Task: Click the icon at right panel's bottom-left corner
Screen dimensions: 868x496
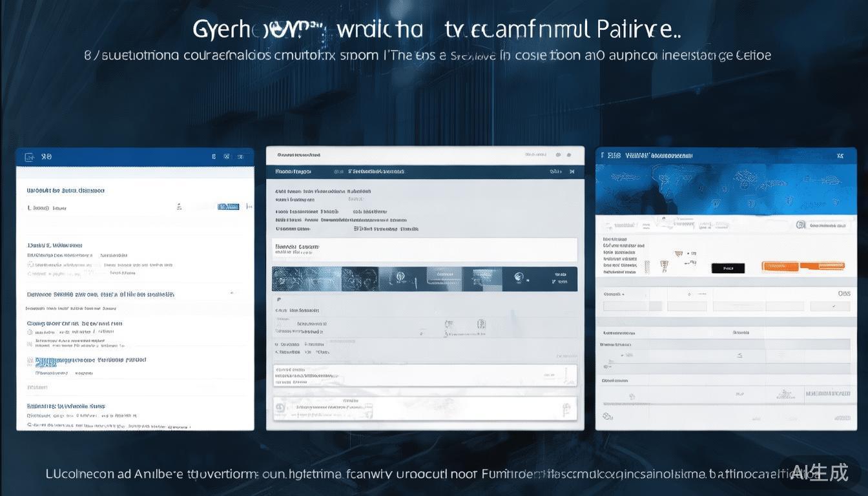Action: coord(608,417)
